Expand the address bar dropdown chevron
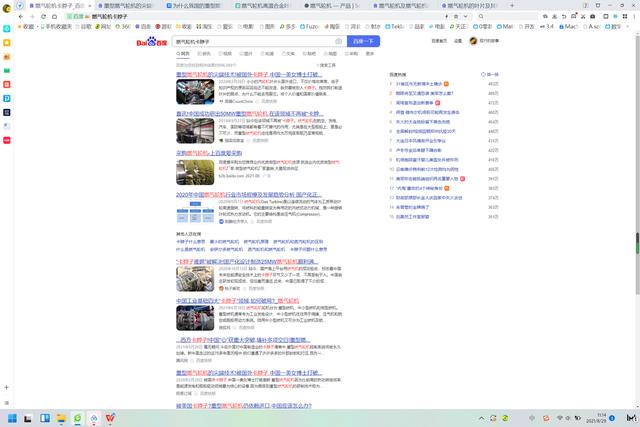 point(465,16)
